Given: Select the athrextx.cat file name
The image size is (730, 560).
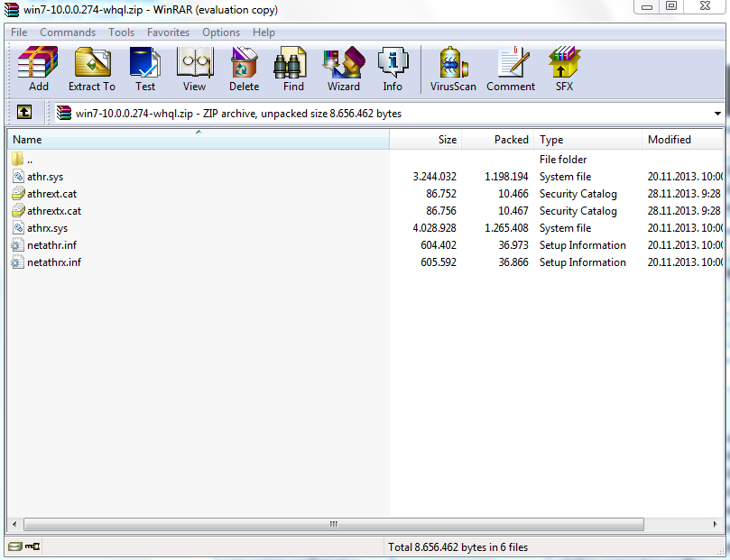Looking at the screenshot, I should tap(54, 211).
